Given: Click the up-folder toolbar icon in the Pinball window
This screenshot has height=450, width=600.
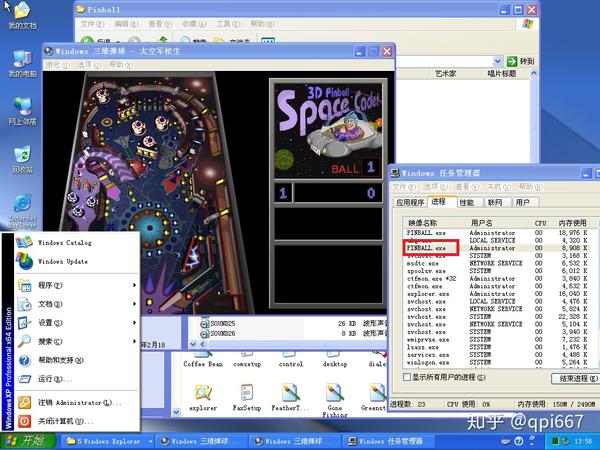Looking at the screenshot, I should point(163,40).
